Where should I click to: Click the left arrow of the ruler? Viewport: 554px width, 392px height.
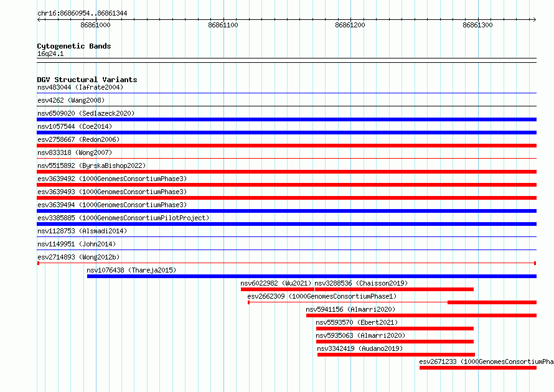[39, 20]
